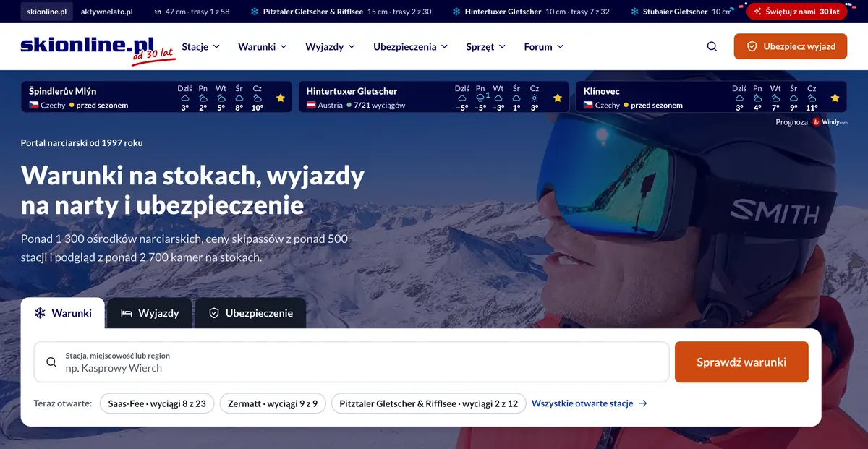Open Špindlerův Mlýn station card

tap(156, 97)
